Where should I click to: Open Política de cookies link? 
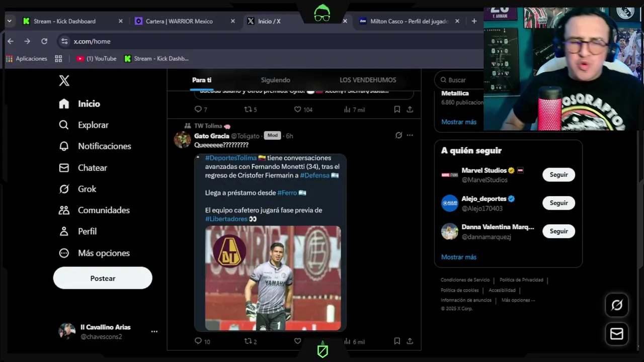click(x=459, y=290)
